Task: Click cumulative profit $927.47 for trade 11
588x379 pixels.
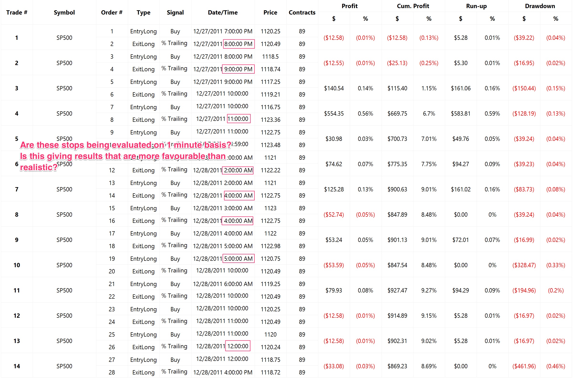Action: click(397, 291)
